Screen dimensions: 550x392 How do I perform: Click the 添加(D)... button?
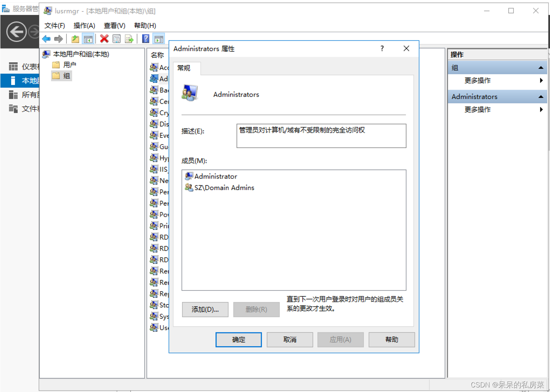[205, 309]
